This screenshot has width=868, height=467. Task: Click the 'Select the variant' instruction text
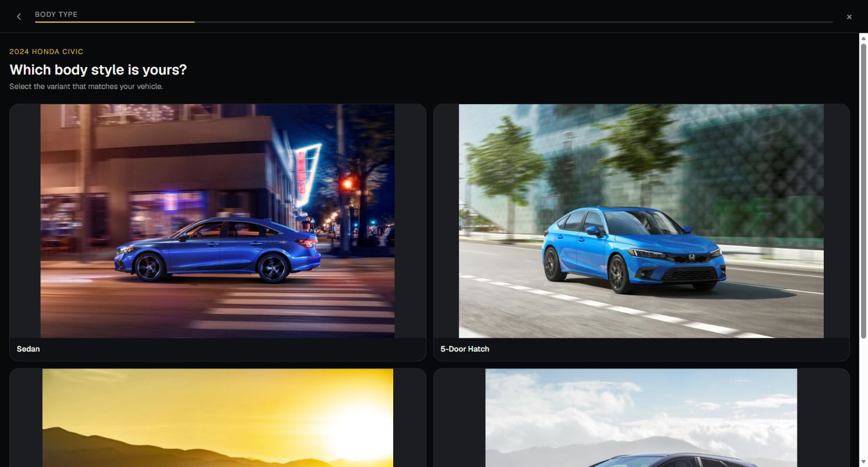pos(86,87)
